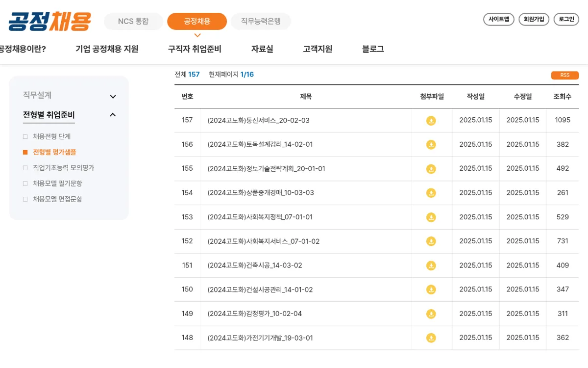
Task: Download attachment for 정보기술전략계획_20-01-01 row
Action: [x=431, y=169]
